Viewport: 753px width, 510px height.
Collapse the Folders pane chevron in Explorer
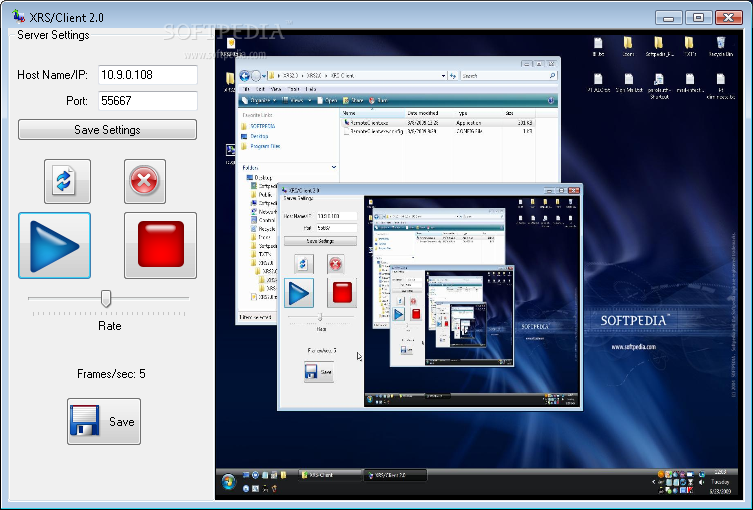[x=334, y=167]
